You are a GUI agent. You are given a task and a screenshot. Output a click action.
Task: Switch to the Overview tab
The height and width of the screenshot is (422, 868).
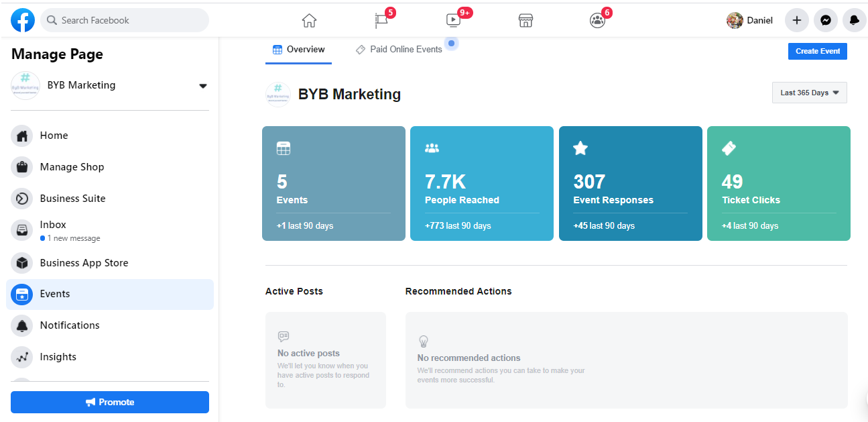click(298, 50)
